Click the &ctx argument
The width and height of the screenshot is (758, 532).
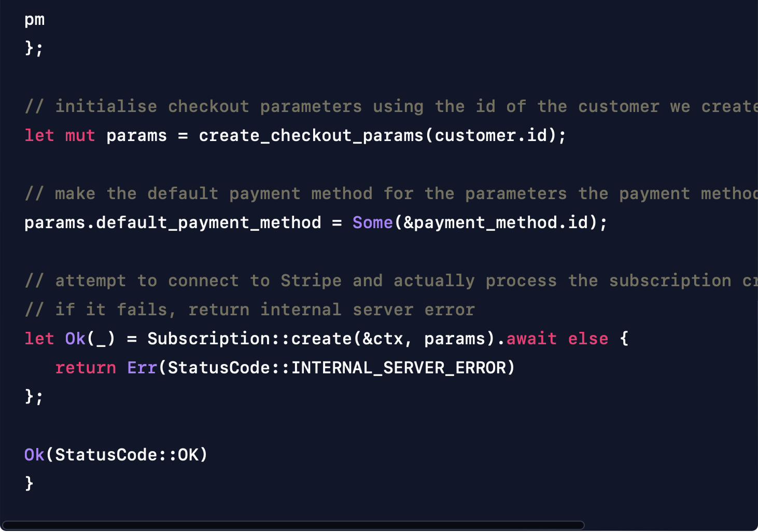[x=383, y=339]
